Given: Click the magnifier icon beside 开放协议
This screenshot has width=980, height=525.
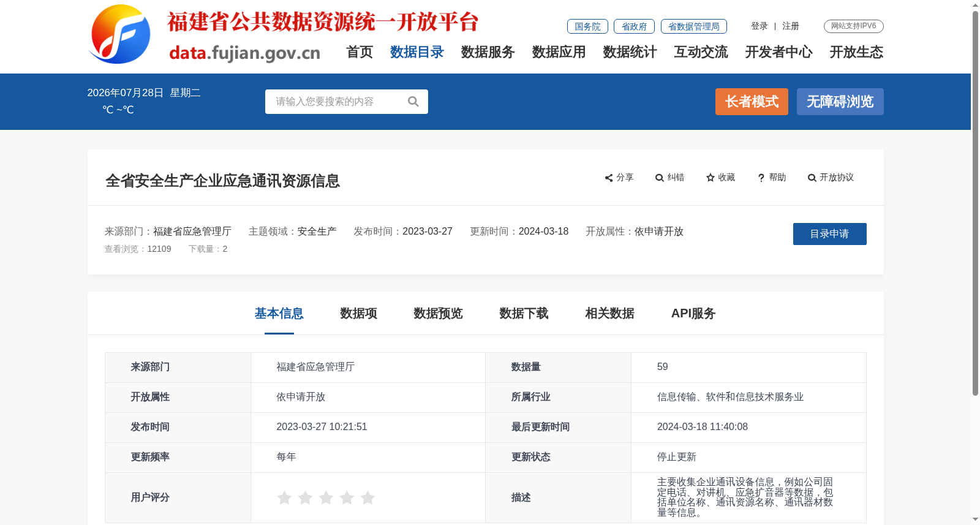Looking at the screenshot, I should click(x=812, y=178).
